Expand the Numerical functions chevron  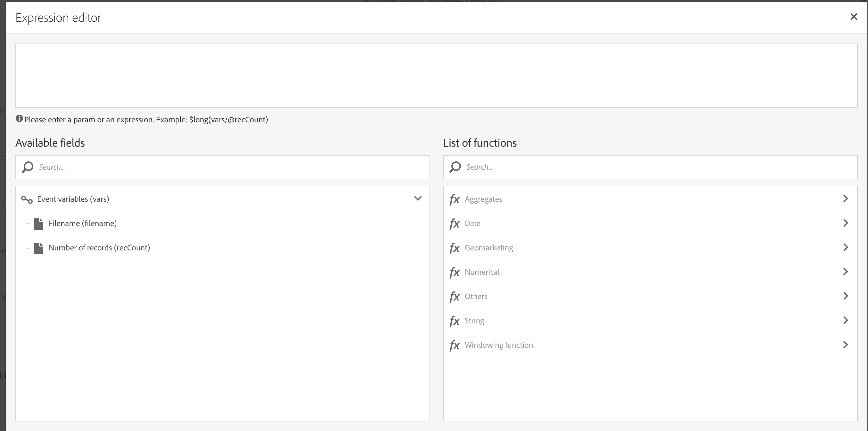pyautogui.click(x=845, y=272)
